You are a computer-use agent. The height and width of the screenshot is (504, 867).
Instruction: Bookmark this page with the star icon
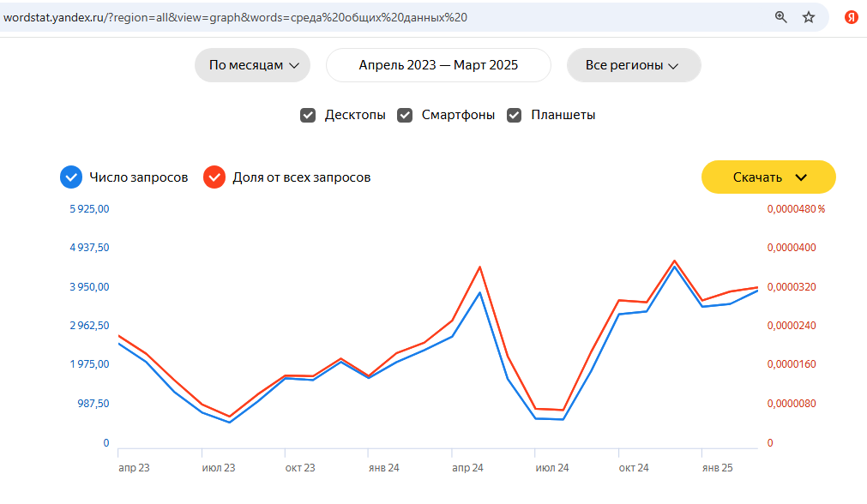coord(809,17)
